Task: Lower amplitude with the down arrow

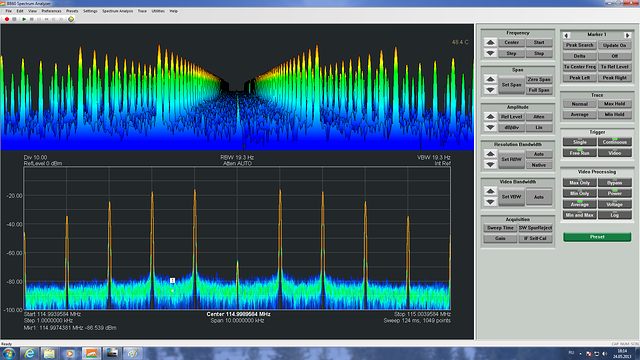Action: pos(491,127)
